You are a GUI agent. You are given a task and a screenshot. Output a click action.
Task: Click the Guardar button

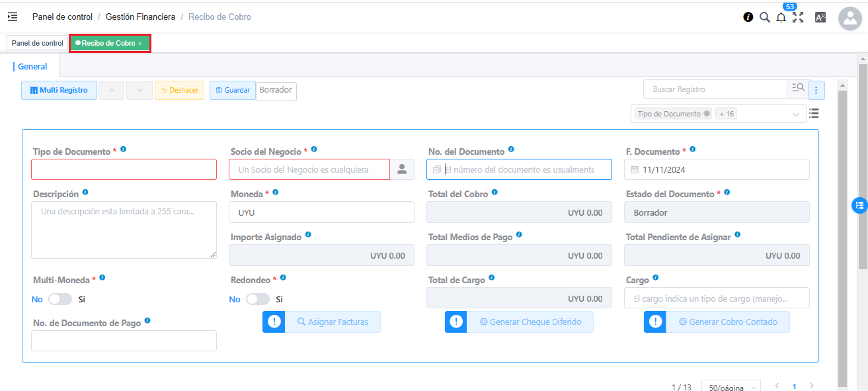[232, 90]
